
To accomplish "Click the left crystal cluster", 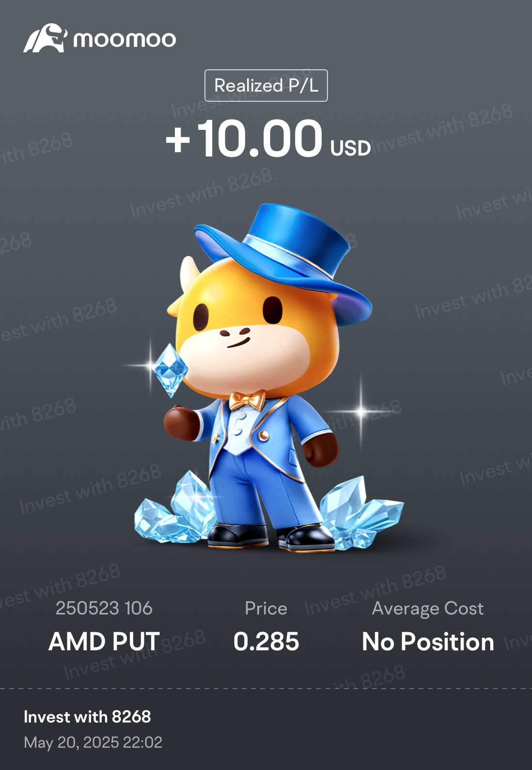I will tap(174, 509).
